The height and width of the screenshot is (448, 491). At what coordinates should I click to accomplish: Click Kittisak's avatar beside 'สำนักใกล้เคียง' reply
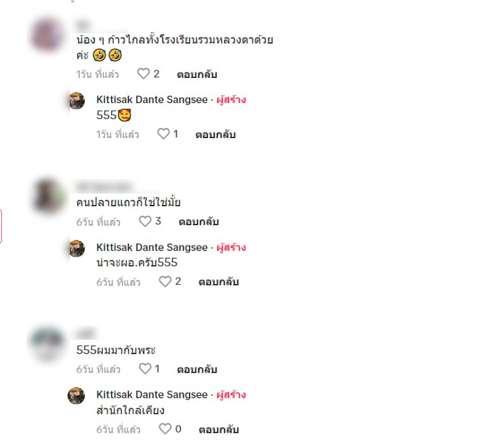click(x=76, y=396)
